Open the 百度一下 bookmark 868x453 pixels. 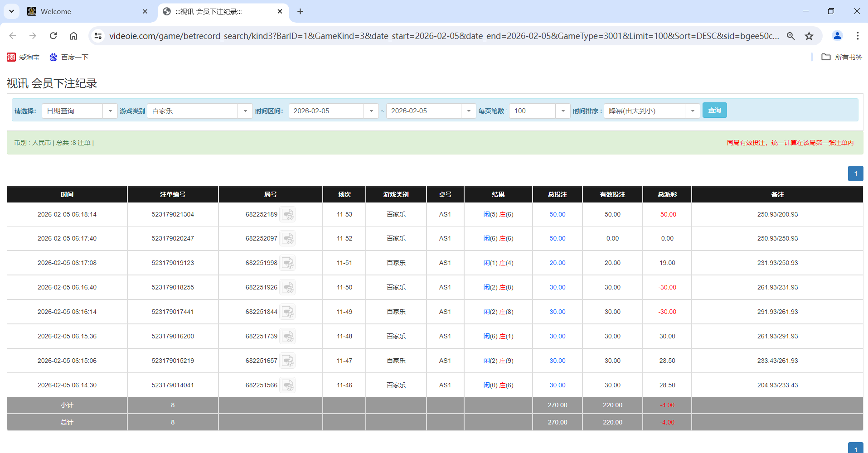tap(69, 57)
